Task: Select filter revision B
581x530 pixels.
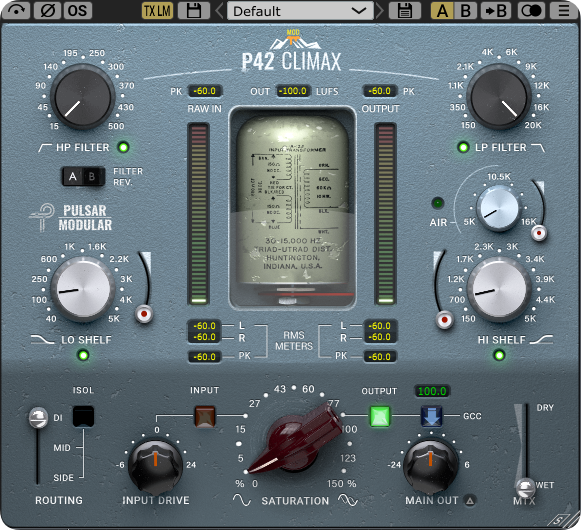Action: (93, 176)
